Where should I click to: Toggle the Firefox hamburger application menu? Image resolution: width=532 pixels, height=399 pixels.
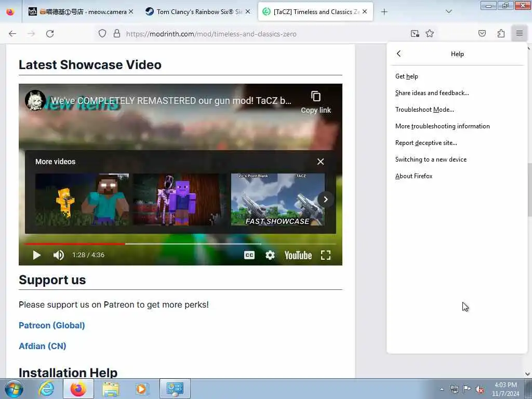520,33
